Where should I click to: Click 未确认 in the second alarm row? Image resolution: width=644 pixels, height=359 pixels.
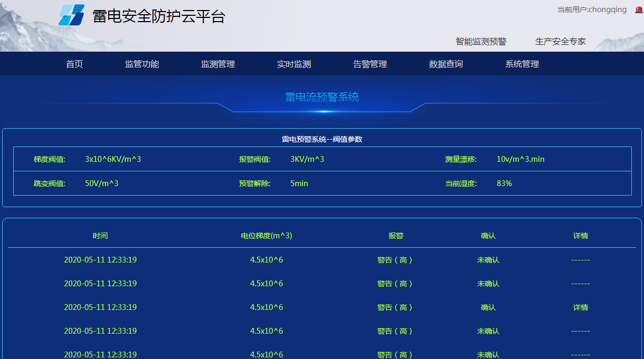click(488, 284)
